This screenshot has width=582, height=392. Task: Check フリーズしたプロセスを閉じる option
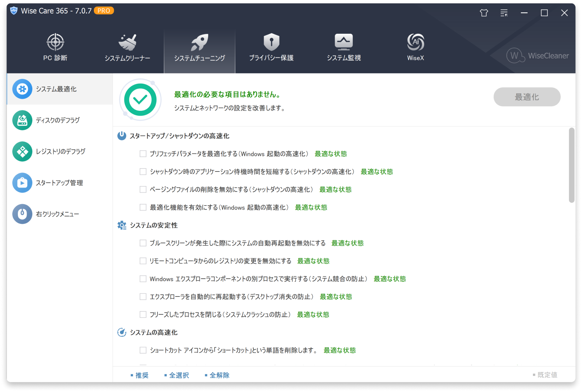pyautogui.click(x=143, y=314)
